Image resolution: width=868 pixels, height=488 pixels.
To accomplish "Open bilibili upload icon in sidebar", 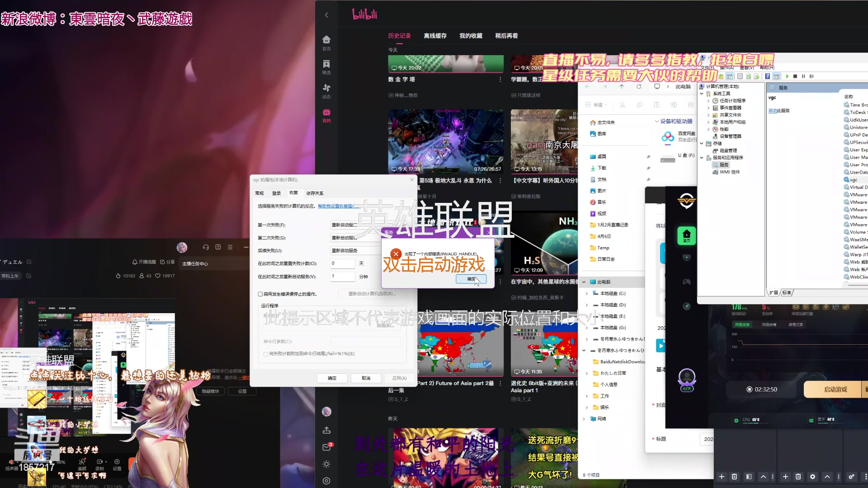I will [326, 430].
